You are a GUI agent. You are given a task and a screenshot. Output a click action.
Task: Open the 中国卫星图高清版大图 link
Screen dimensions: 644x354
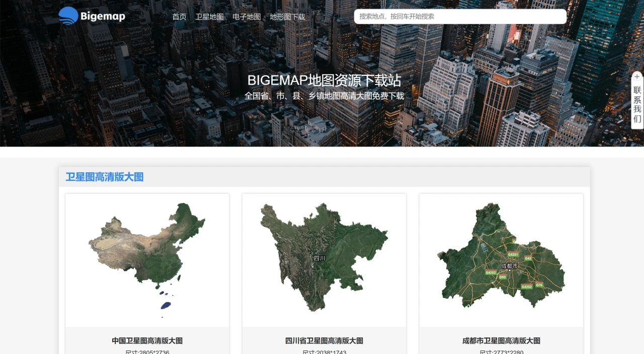pyautogui.click(x=147, y=340)
